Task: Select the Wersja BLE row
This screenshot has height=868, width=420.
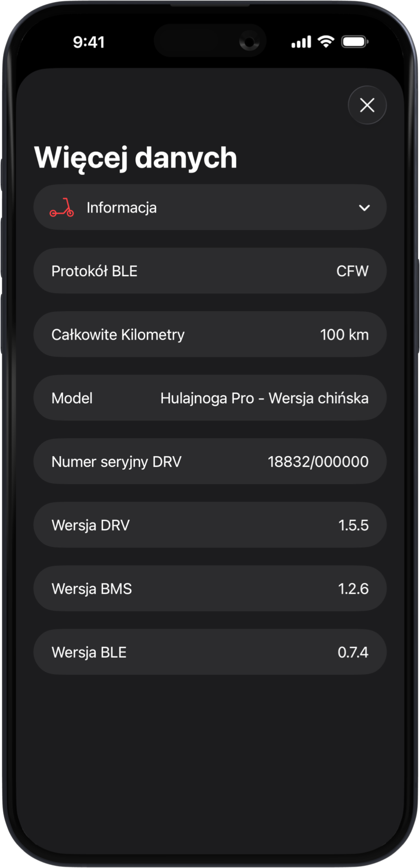Action: pos(210,653)
